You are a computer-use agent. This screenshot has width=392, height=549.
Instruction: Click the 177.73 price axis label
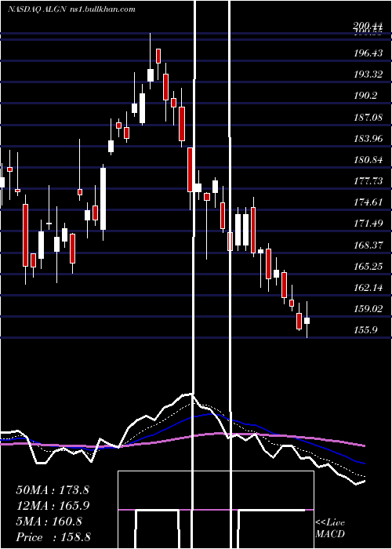click(368, 181)
